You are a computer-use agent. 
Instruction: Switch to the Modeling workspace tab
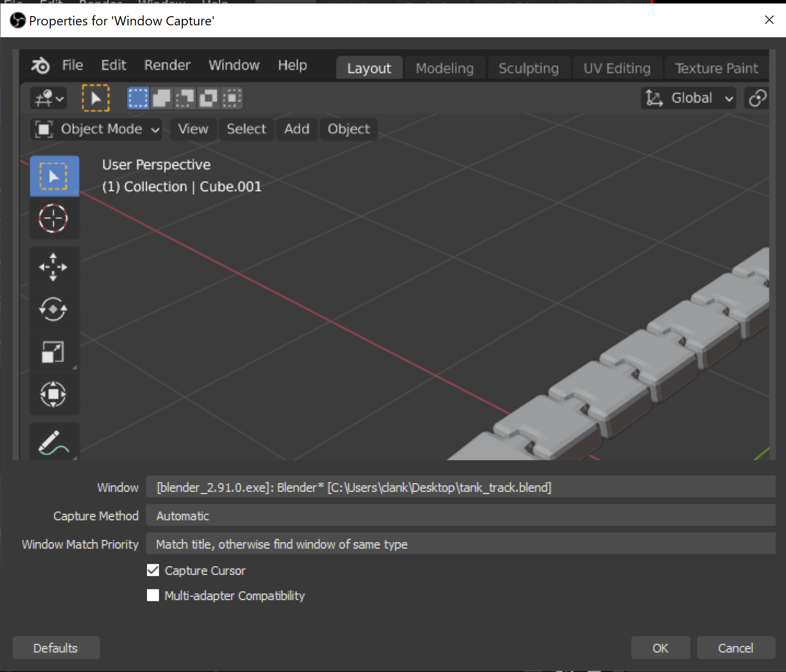point(445,68)
